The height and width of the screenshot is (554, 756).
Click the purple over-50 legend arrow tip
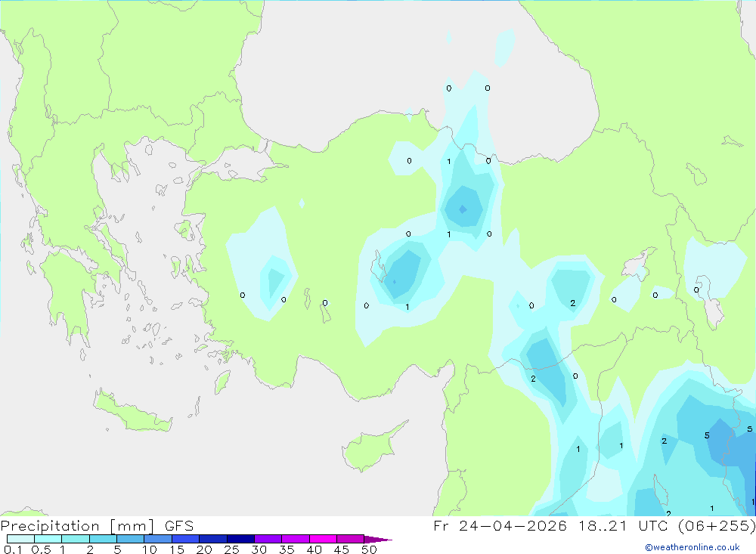coord(377,539)
